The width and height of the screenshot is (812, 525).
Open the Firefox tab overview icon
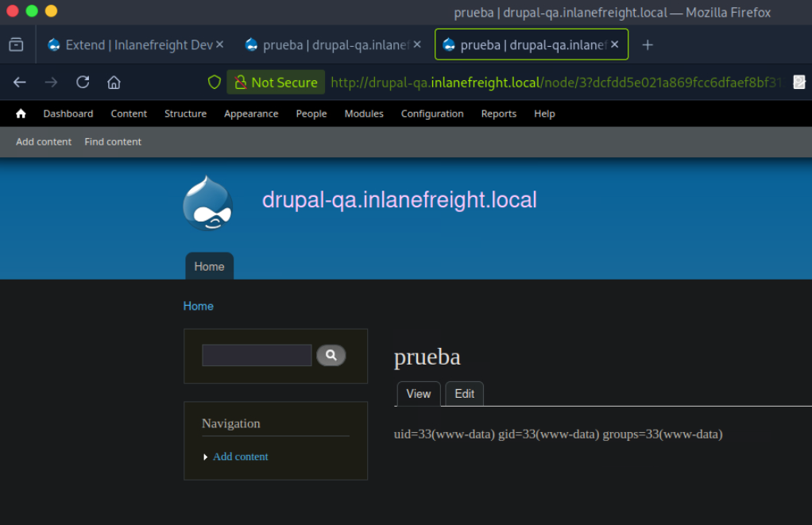coord(16,45)
